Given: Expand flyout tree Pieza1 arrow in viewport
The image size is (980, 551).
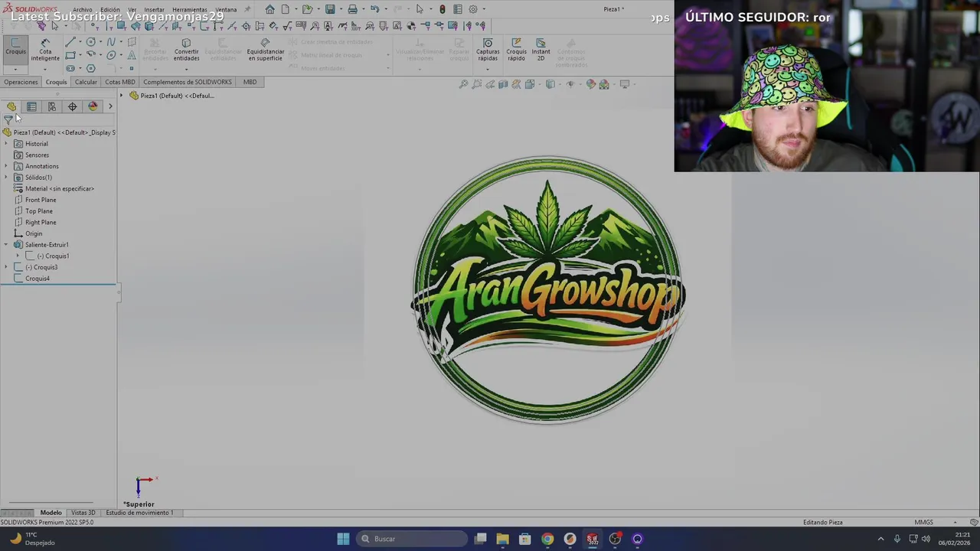Looking at the screenshot, I should [x=121, y=96].
